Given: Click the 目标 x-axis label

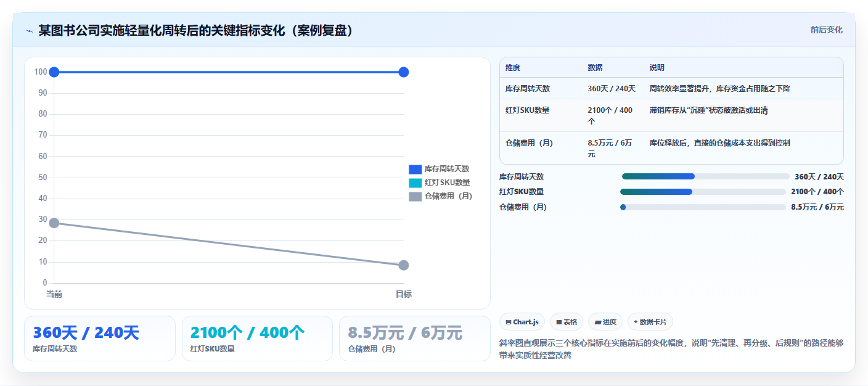Looking at the screenshot, I should pyautogui.click(x=404, y=295).
